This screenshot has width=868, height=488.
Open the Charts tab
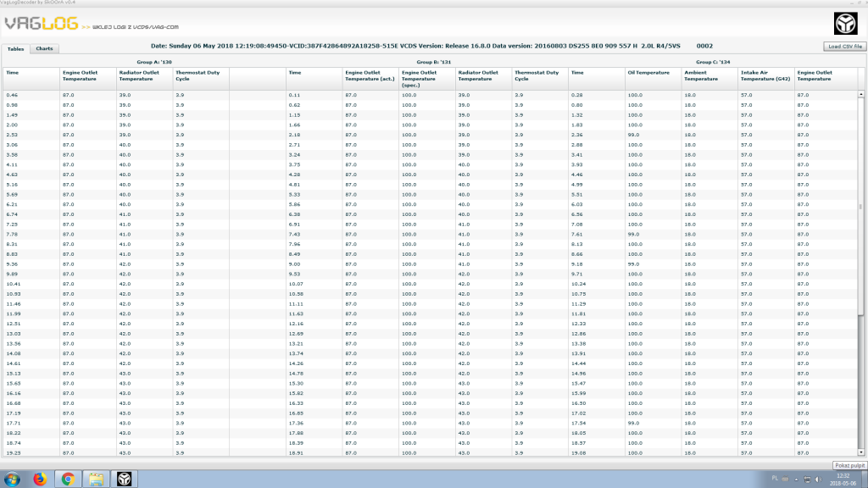[44, 48]
